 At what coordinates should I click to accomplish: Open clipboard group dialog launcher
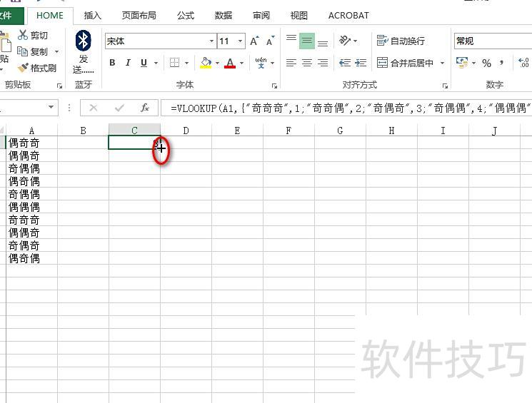click(x=59, y=86)
